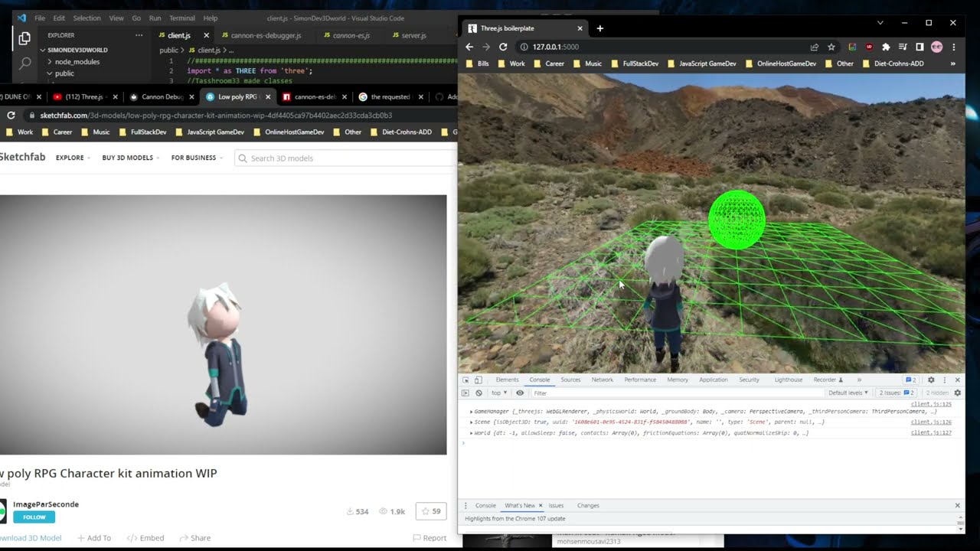
Task: Open the Sketchfab EXPLORE dropdown
Action: pos(73,158)
